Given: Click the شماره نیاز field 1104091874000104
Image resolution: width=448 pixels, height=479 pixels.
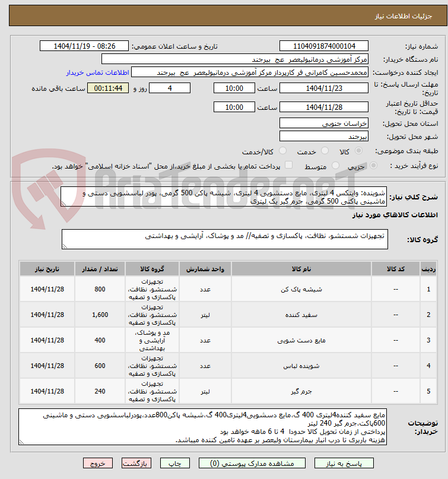Looking at the screenshot, I should point(324,46).
